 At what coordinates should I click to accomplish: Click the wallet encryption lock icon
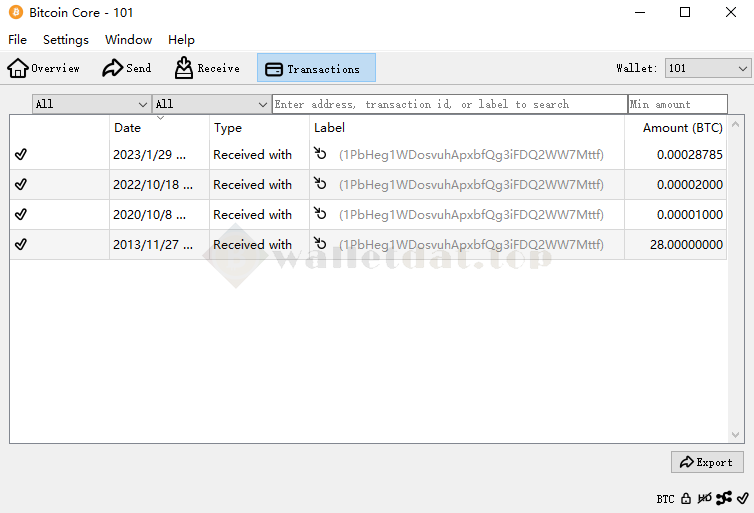coord(686,498)
